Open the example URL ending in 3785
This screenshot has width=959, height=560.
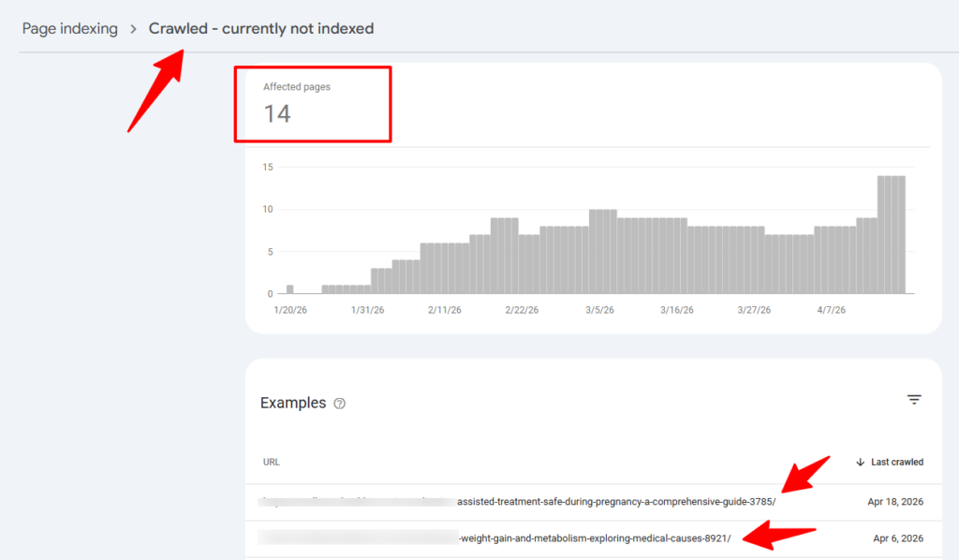[x=615, y=502]
